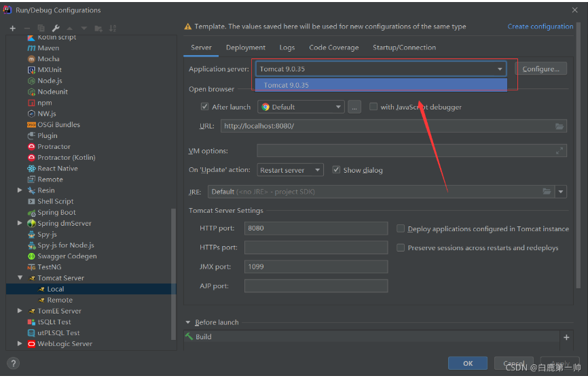Viewport: 588px width, 378px height.
Task: Switch to the Deployment tab
Action: (x=245, y=48)
